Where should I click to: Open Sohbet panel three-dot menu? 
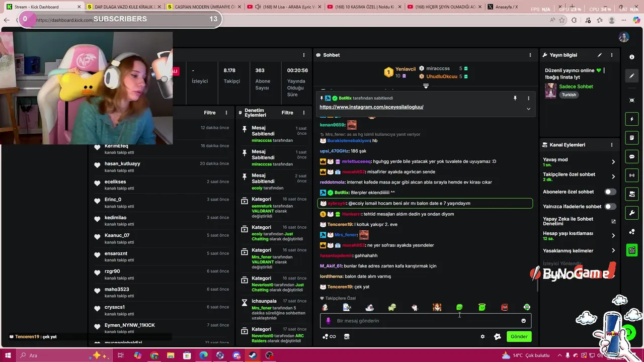(530, 55)
